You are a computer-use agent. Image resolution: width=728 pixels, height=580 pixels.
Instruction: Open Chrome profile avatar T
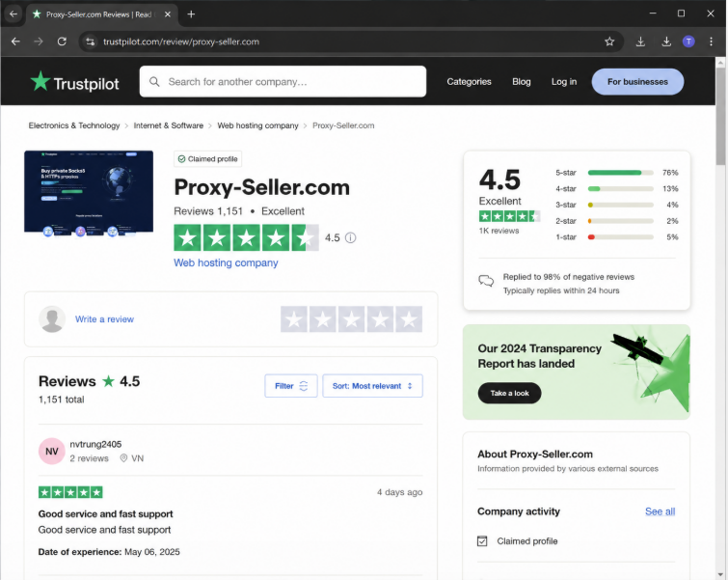[688, 41]
